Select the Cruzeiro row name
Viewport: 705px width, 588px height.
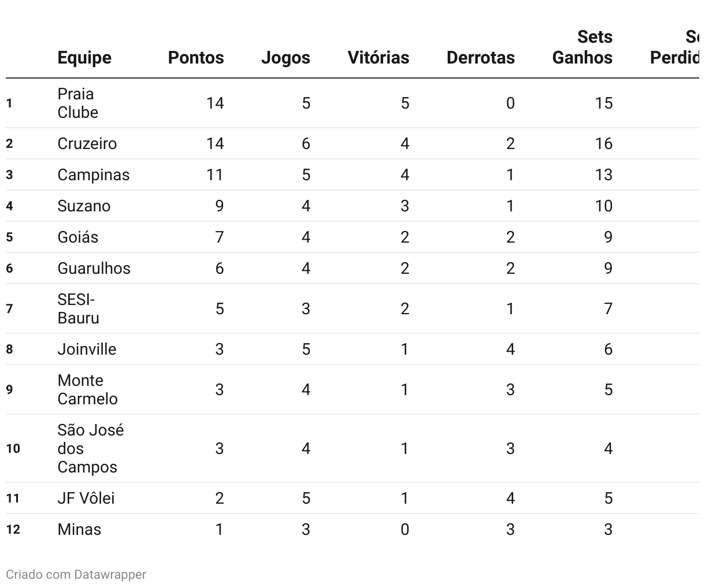87,143
